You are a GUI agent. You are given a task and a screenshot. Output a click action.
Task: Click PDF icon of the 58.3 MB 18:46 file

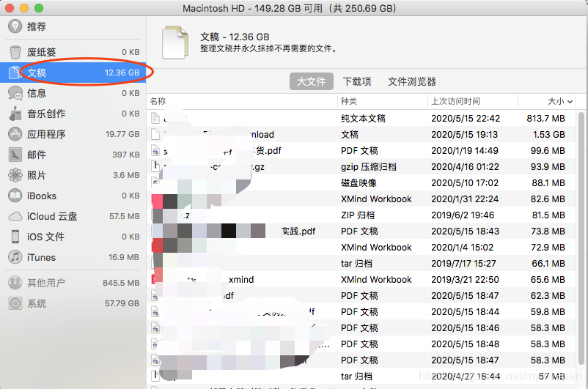point(155,327)
